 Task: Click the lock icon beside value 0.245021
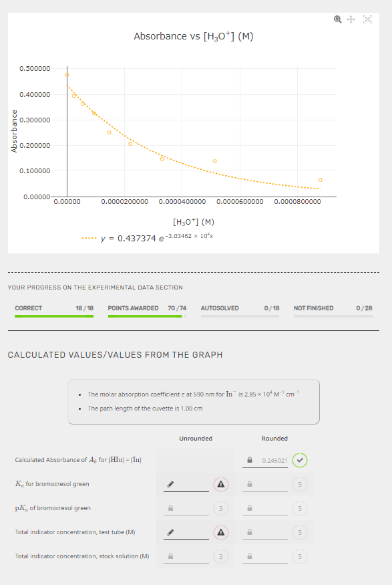250,460
